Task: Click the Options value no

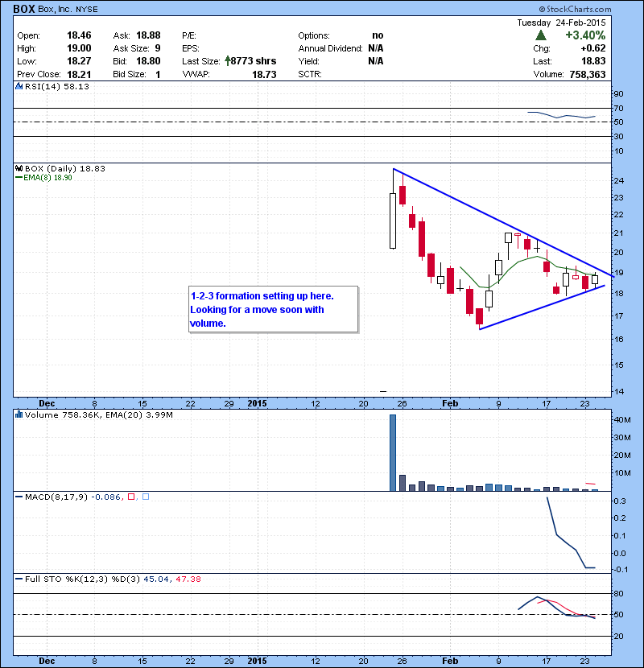Action: coord(378,35)
